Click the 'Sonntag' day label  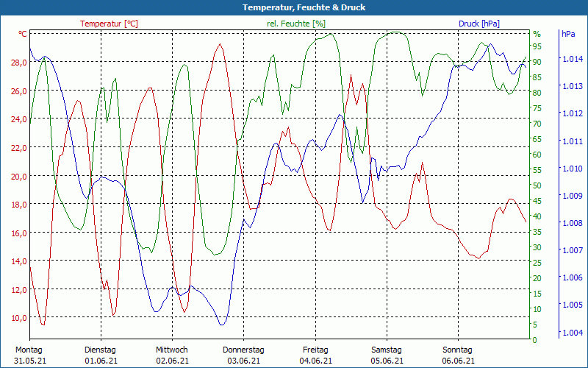pyautogui.click(x=457, y=350)
